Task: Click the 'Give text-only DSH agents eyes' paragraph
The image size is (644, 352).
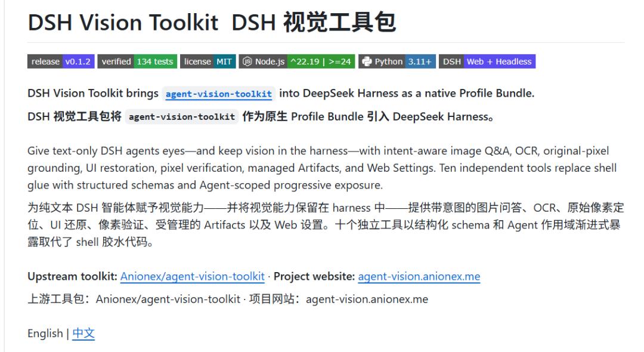Action: pos(323,168)
